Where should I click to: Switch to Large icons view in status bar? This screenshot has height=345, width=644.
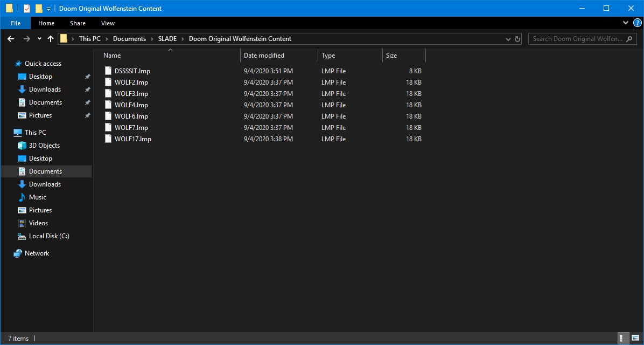click(635, 339)
